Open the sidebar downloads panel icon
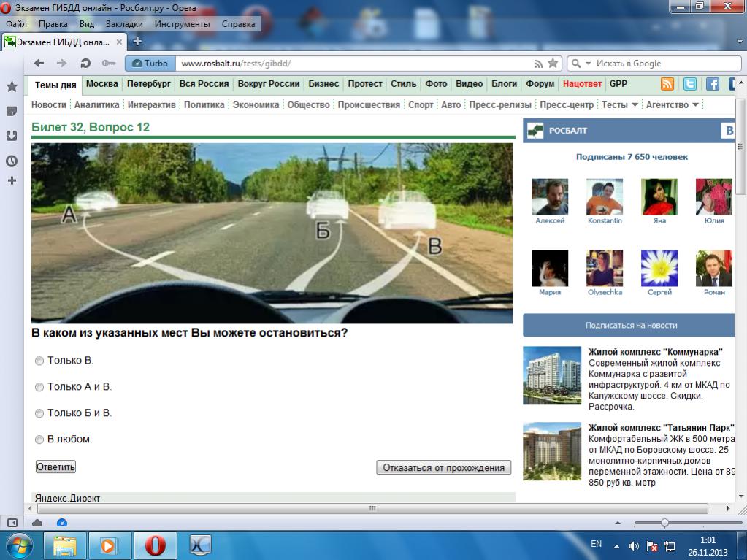This screenshot has height=560, width=747. coord(12,136)
